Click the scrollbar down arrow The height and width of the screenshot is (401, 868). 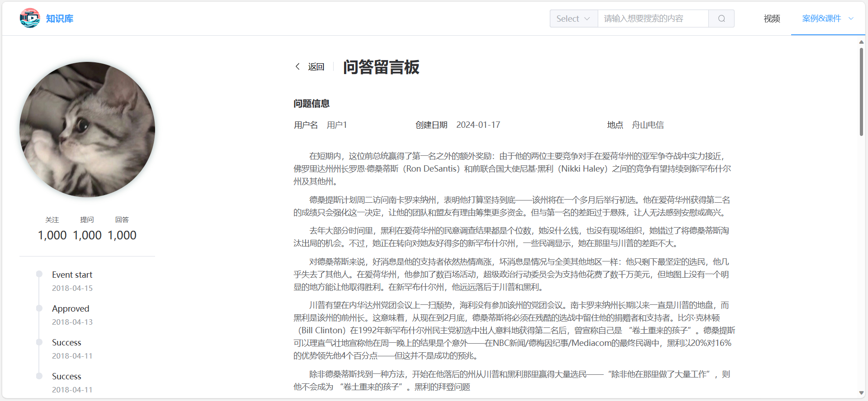(861, 393)
